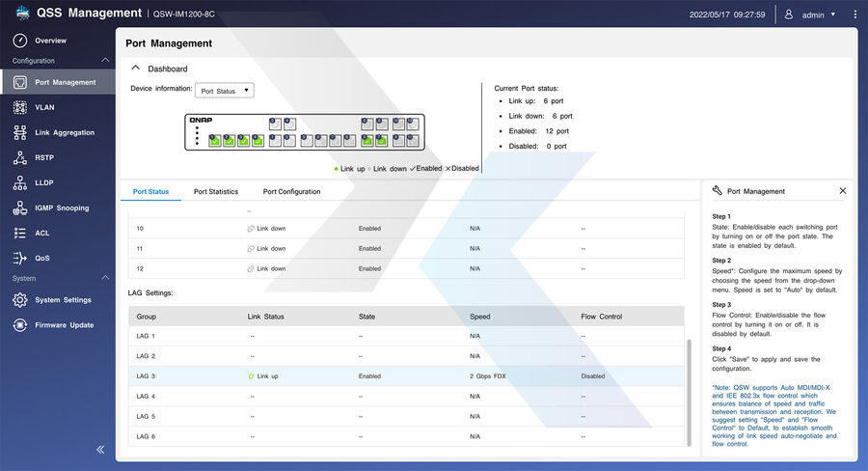Open the Overview page icon
This screenshot has height=471, width=868.
[x=20, y=41]
